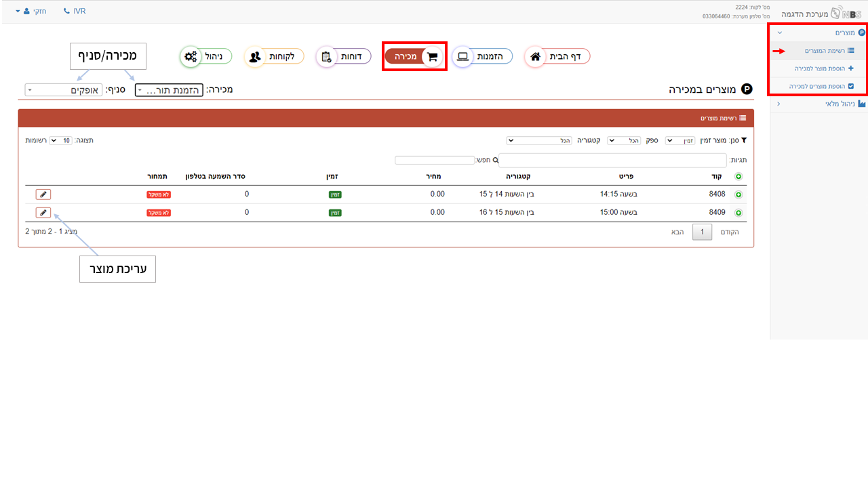Click the customers icon on לקוחות
The image size is (868, 488).
coord(255,57)
